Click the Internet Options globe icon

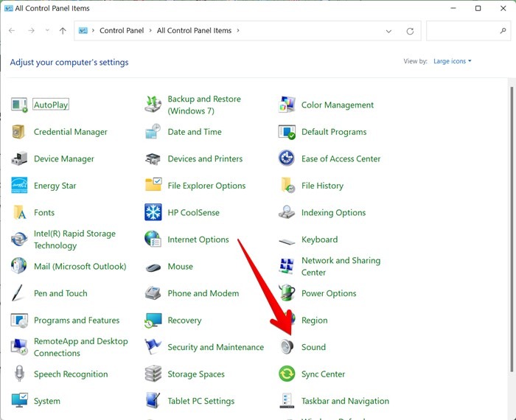(x=153, y=239)
